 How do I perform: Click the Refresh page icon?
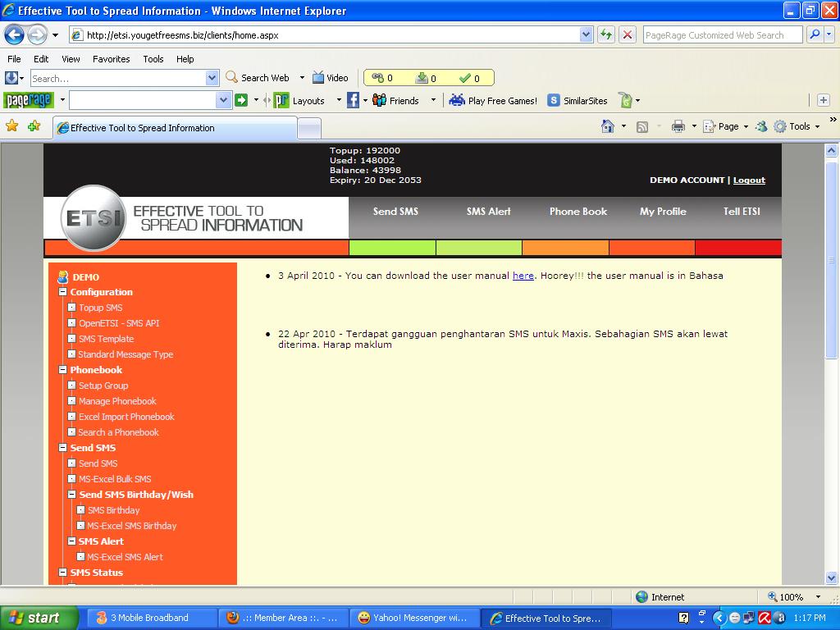coord(606,34)
